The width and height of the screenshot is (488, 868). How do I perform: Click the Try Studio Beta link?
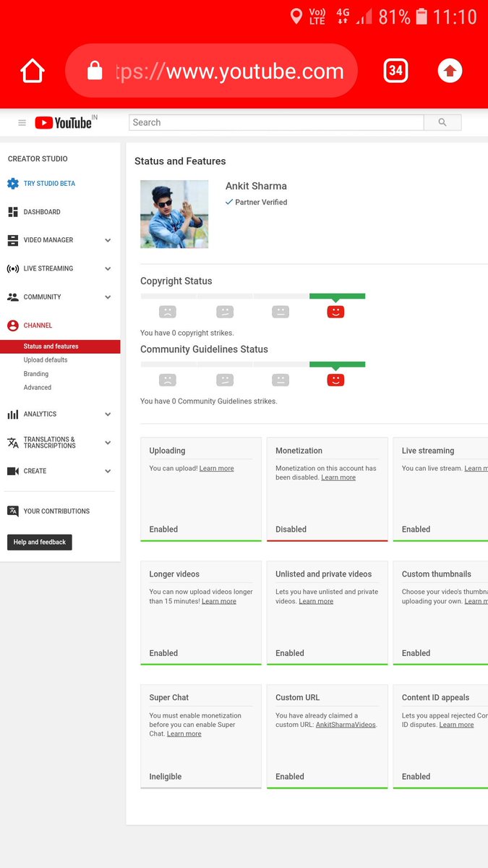(49, 184)
